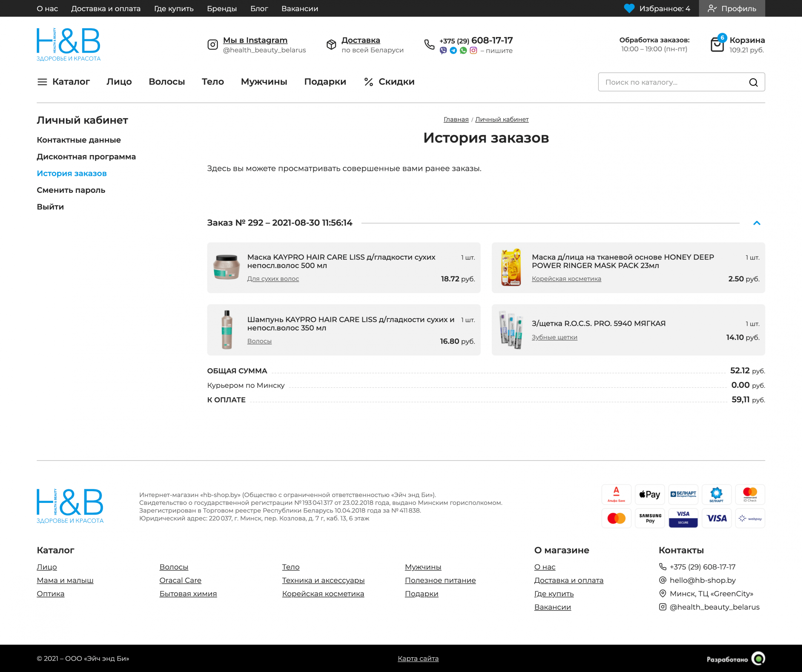
Task: Click the Alfa-Bank payment badge
Action: click(616, 495)
